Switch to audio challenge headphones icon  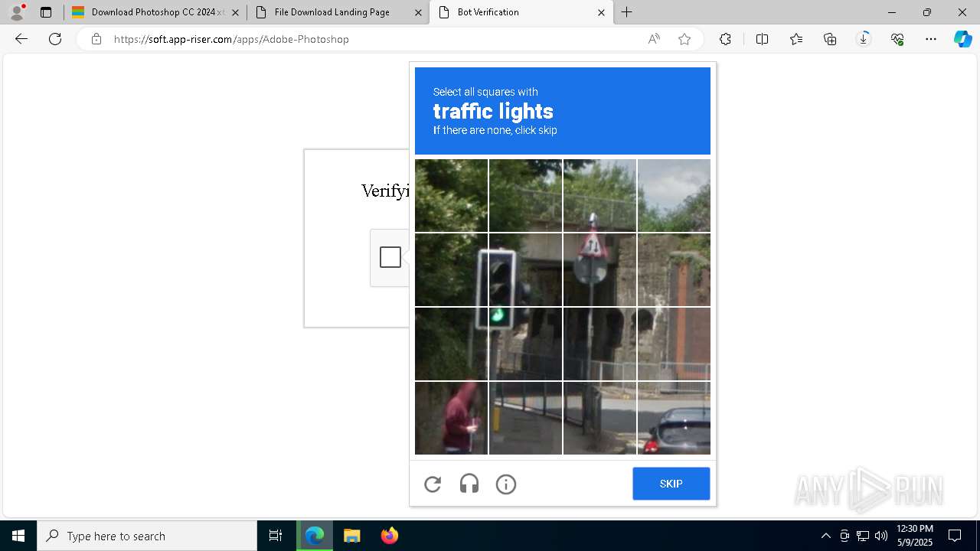tap(469, 484)
